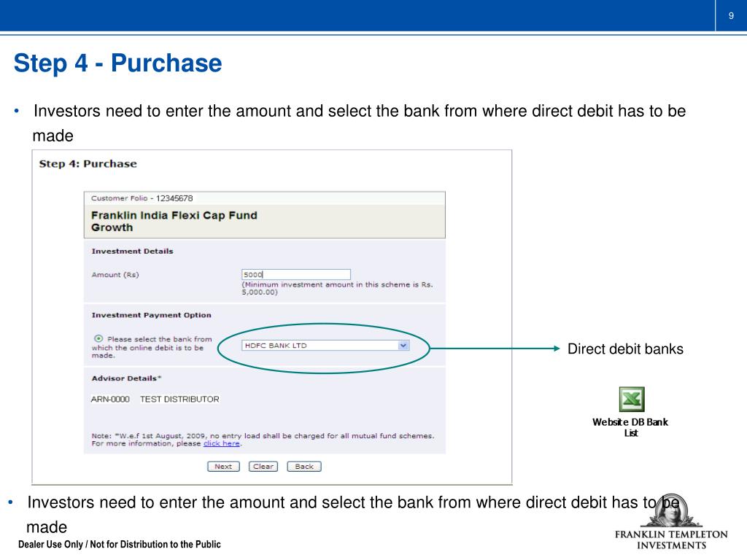Click the 'Step 4: Purchase' form heading
The width and height of the screenshot is (747, 560).
pos(88,164)
